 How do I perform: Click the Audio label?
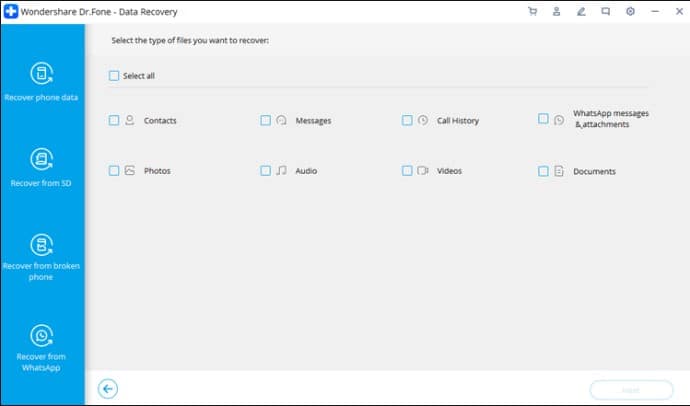coord(306,171)
